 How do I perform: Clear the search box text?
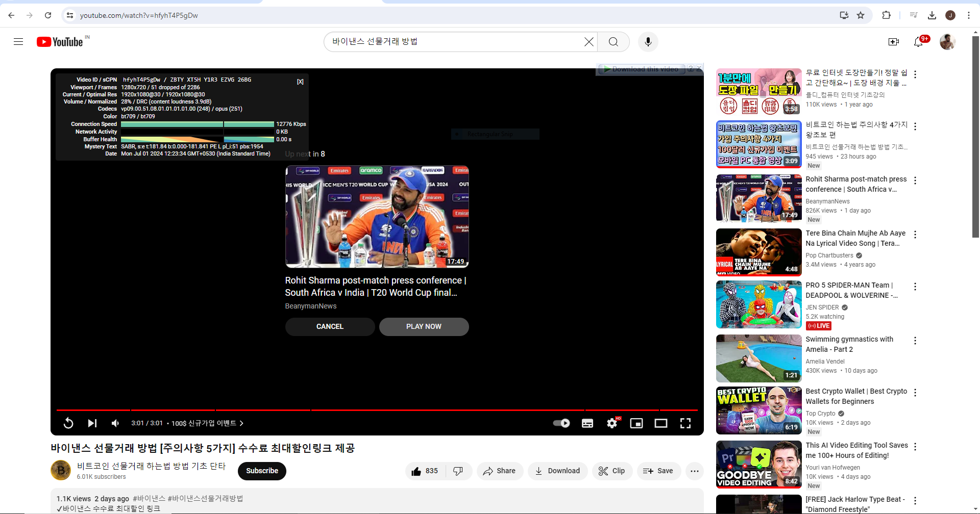coord(589,42)
